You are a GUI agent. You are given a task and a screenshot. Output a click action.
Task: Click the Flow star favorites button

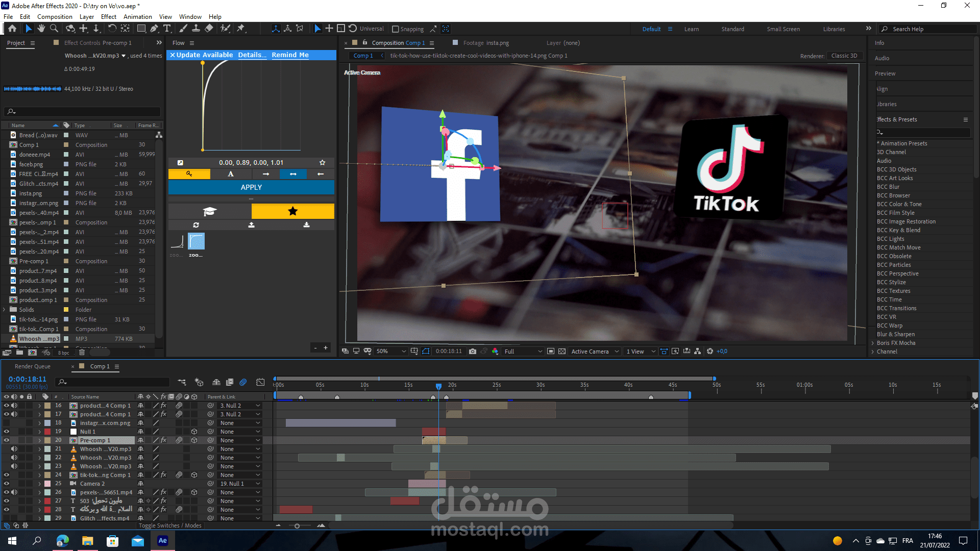click(292, 211)
